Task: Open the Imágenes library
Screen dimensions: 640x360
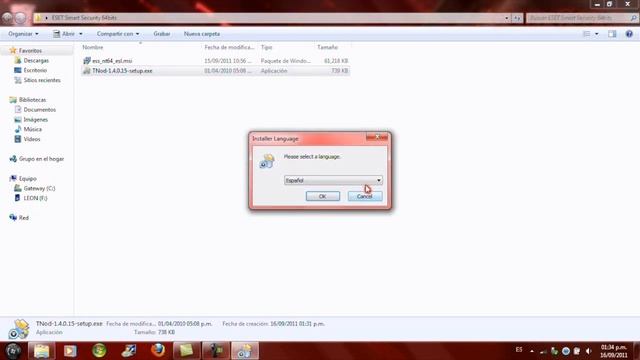Action: pos(36,120)
